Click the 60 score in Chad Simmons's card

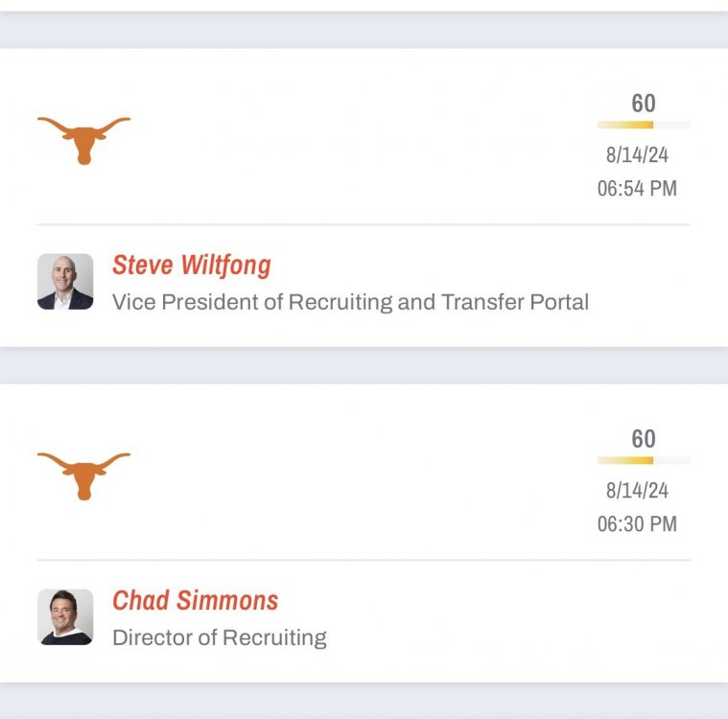tap(644, 439)
